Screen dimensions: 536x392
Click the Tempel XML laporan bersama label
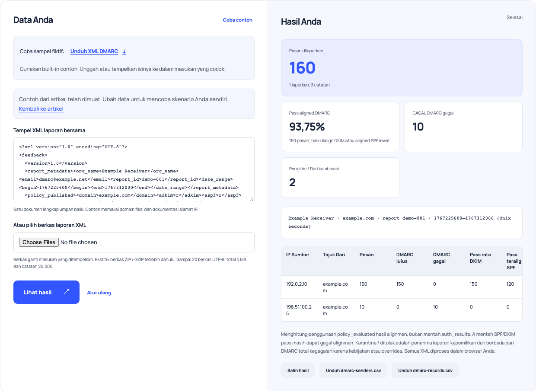point(49,130)
